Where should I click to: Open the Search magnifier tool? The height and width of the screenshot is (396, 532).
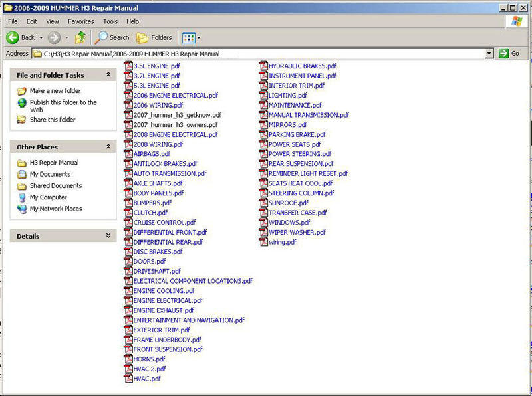(112, 37)
